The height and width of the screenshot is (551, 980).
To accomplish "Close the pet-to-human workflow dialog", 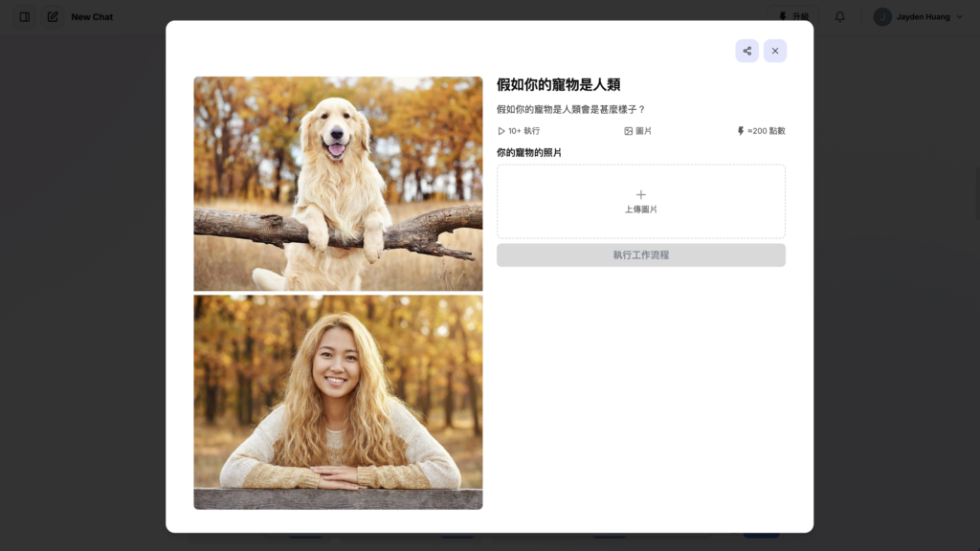I will coord(775,52).
